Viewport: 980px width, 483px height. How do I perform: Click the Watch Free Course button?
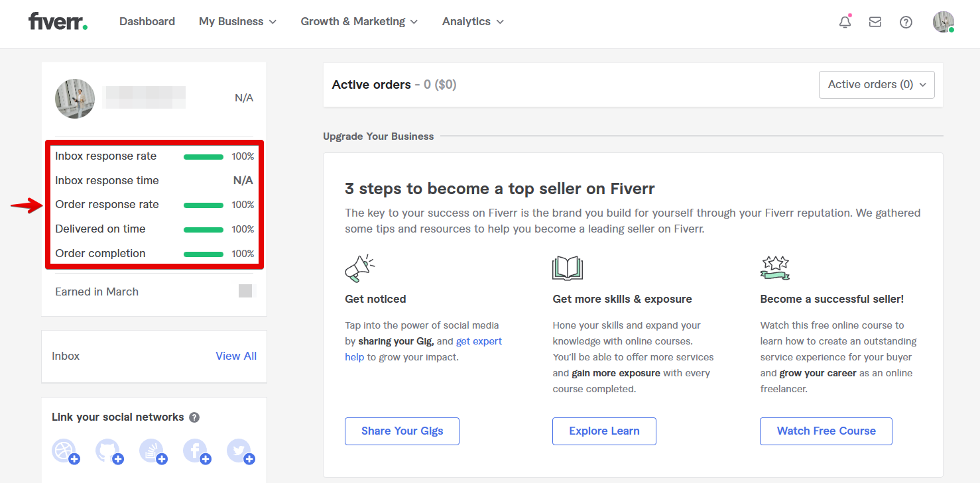coord(826,431)
